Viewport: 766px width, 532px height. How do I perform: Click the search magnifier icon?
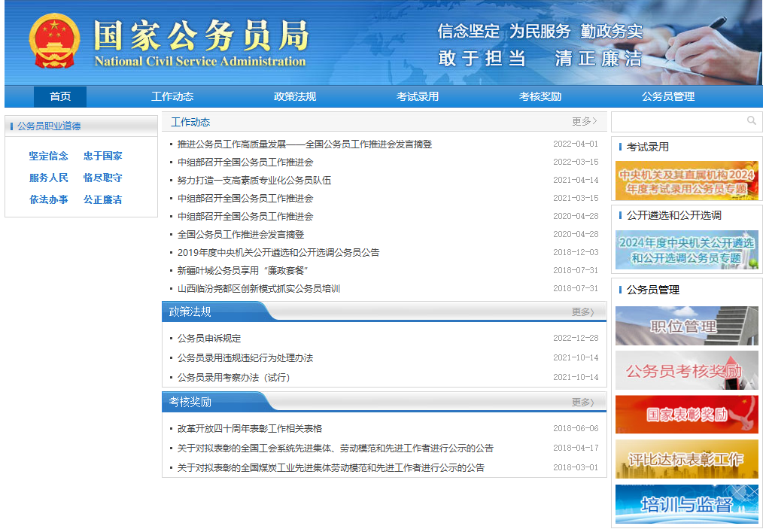[751, 121]
